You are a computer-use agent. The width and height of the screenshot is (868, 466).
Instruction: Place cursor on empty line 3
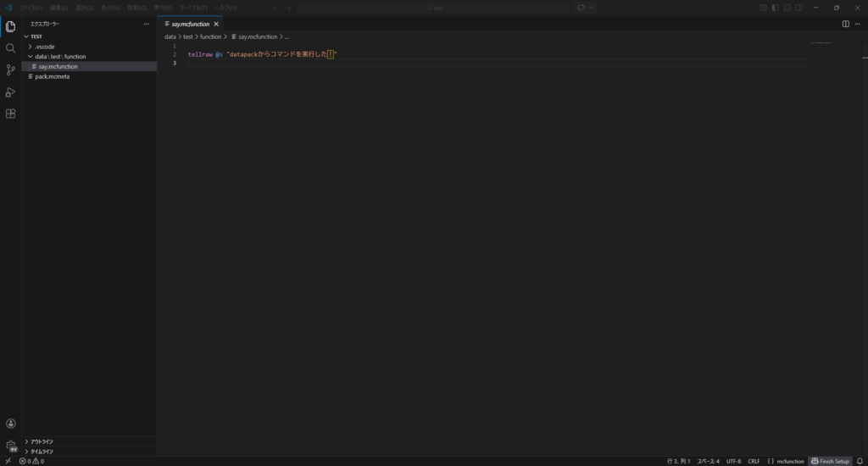[497, 63]
